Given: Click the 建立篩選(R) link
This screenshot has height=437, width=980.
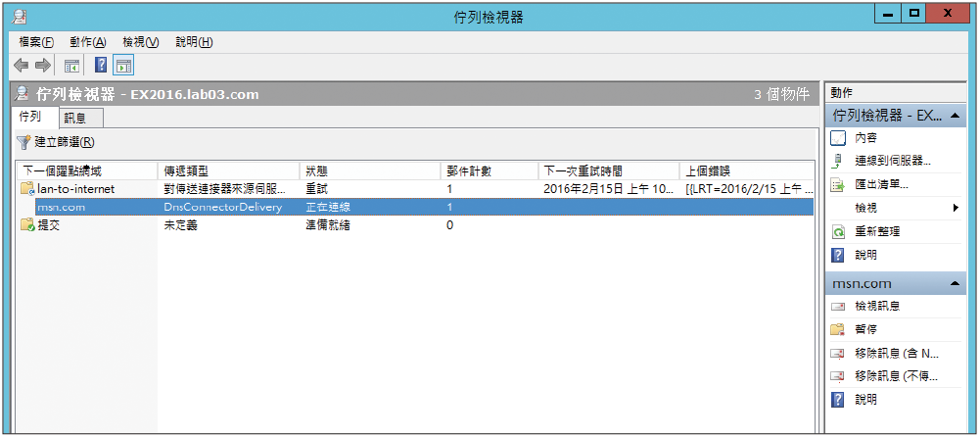Looking at the screenshot, I should tap(65, 142).
